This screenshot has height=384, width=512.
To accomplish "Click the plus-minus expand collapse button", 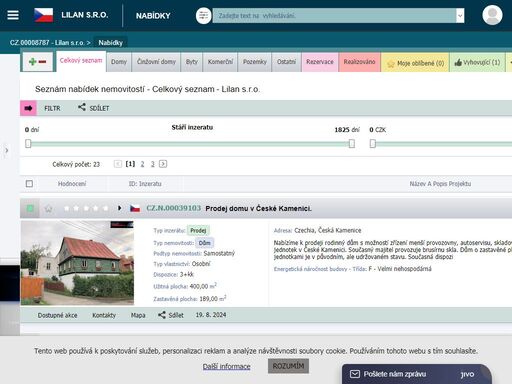I will (x=38, y=62).
